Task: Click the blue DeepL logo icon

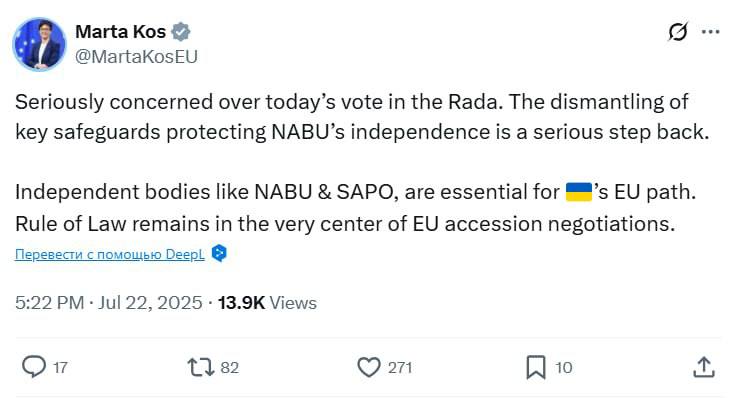Action: [219, 254]
